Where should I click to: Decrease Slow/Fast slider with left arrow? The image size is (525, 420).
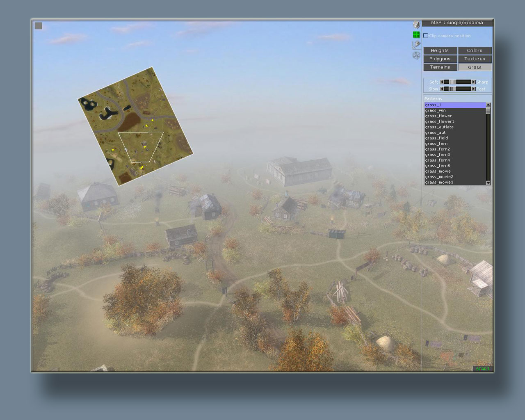pyautogui.click(x=442, y=89)
